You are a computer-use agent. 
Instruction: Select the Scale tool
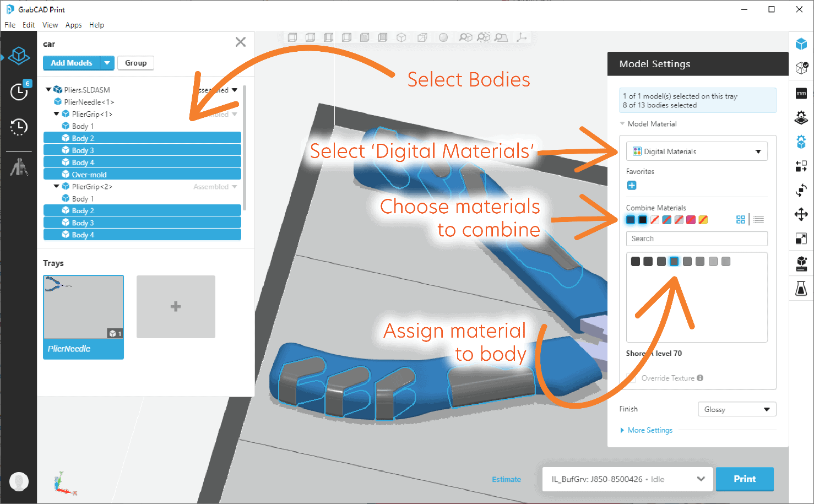click(801, 239)
